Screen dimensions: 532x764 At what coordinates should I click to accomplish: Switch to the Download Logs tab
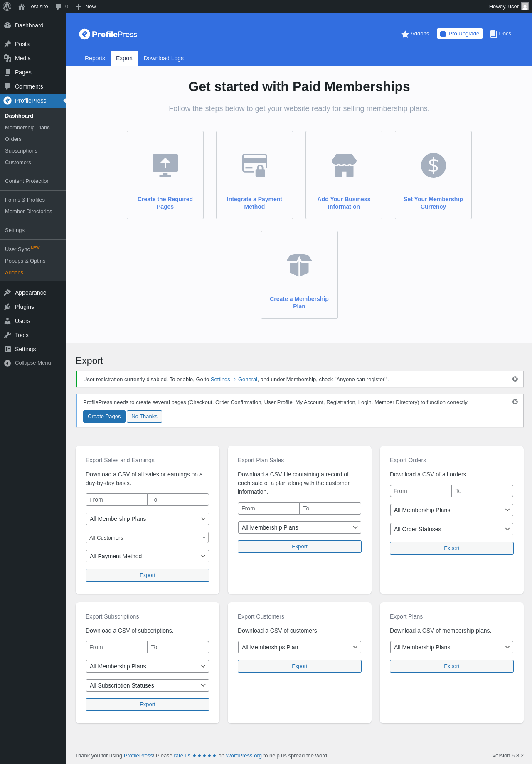tap(163, 58)
